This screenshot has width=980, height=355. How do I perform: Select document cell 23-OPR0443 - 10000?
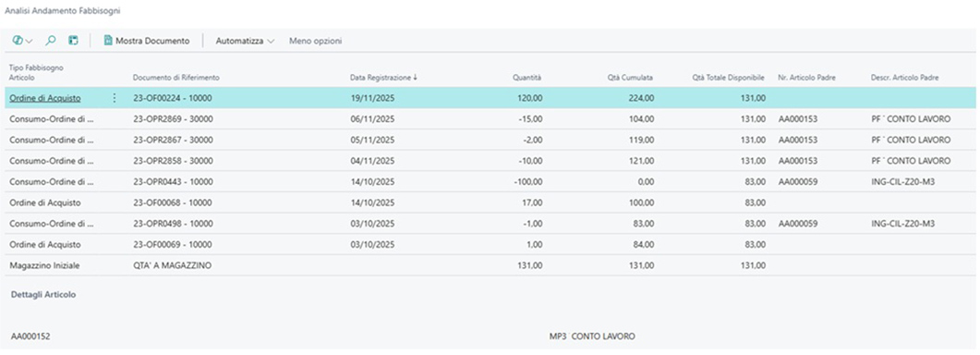click(173, 181)
